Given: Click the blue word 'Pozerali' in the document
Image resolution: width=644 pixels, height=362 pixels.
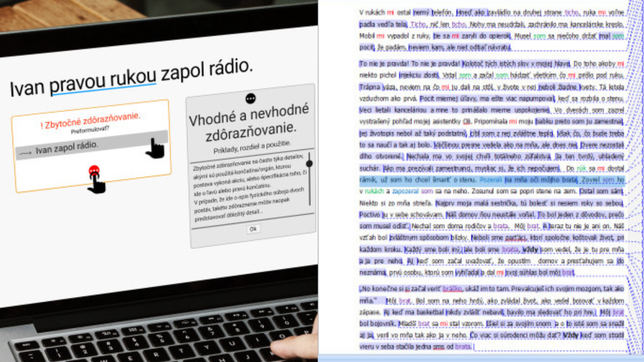Looking at the screenshot, I should 491,180.
